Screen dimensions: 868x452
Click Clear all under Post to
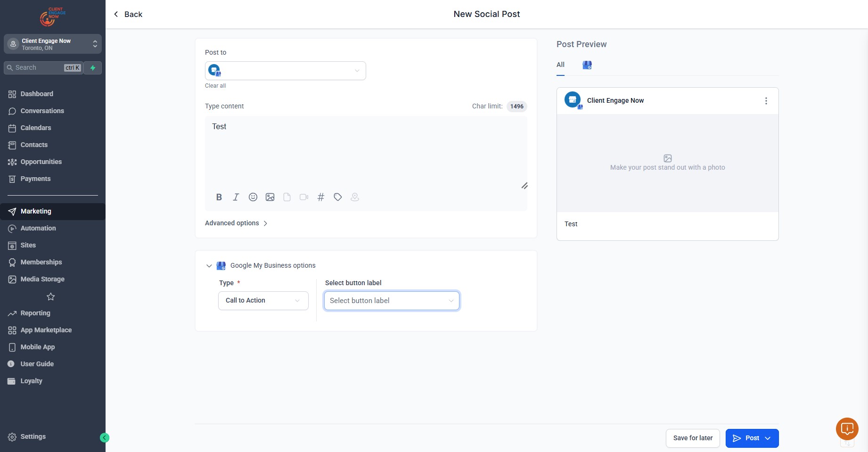tap(215, 86)
